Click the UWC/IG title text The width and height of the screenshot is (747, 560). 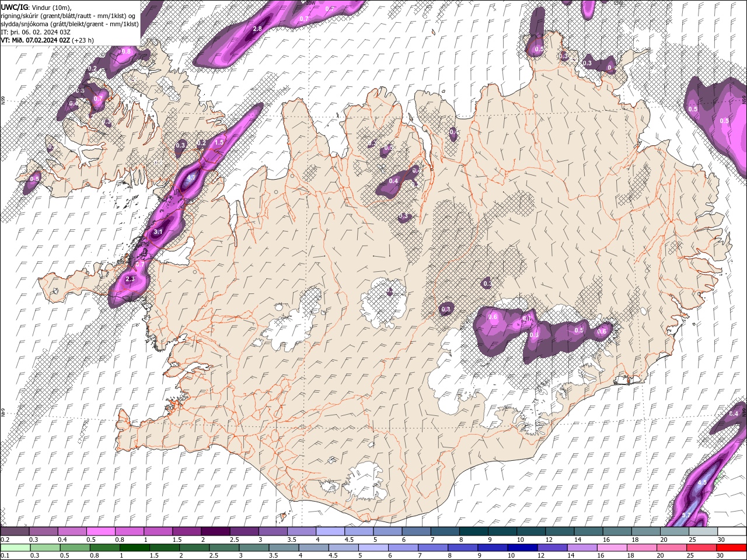tap(15, 7)
